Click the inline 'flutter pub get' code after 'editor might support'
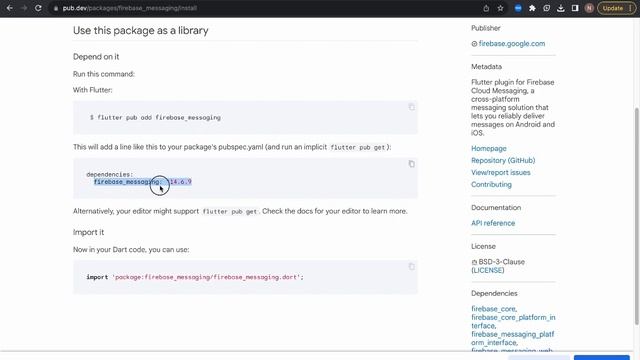This screenshot has width=640, height=360. pyautogui.click(x=230, y=211)
